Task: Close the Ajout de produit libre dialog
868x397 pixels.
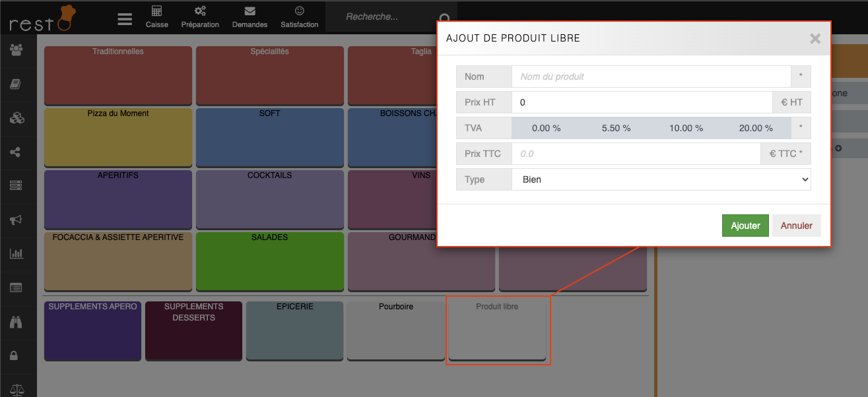Action: (x=815, y=39)
